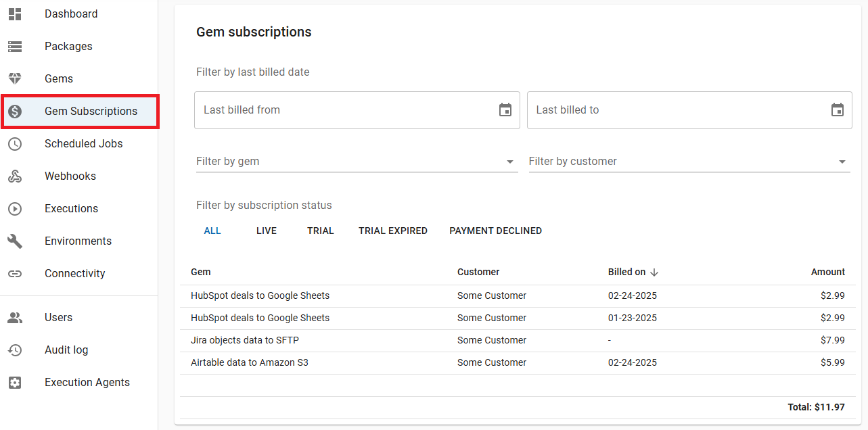Select the TRIAL EXPIRED status filter
The width and height of the screenshot is (868, 430).
(x=393, y=231)
